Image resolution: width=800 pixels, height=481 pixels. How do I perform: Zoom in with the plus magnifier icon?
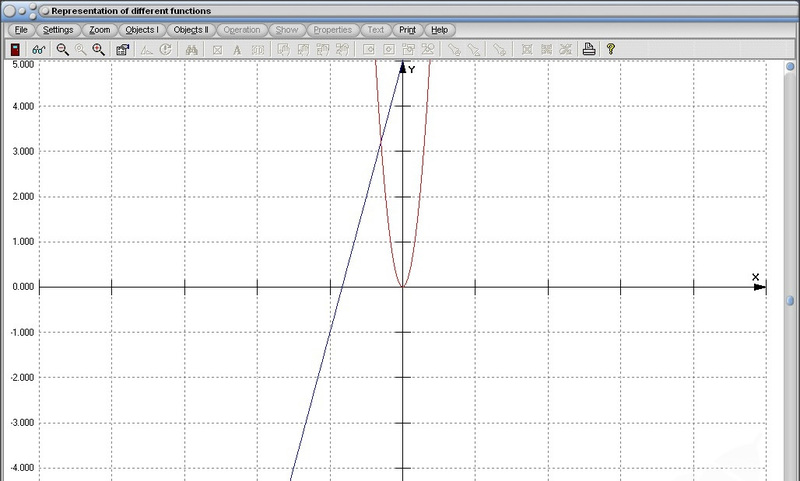point(98,49)
